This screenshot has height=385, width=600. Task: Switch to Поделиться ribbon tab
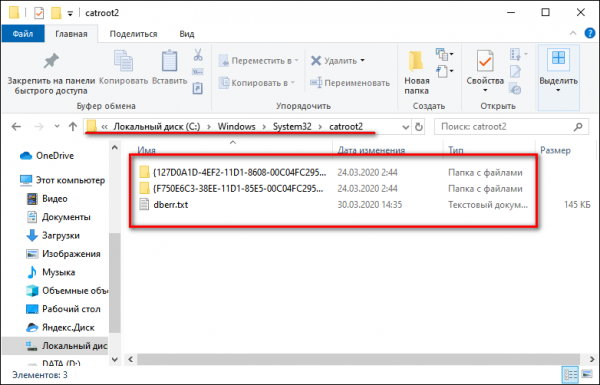point(134,34)
